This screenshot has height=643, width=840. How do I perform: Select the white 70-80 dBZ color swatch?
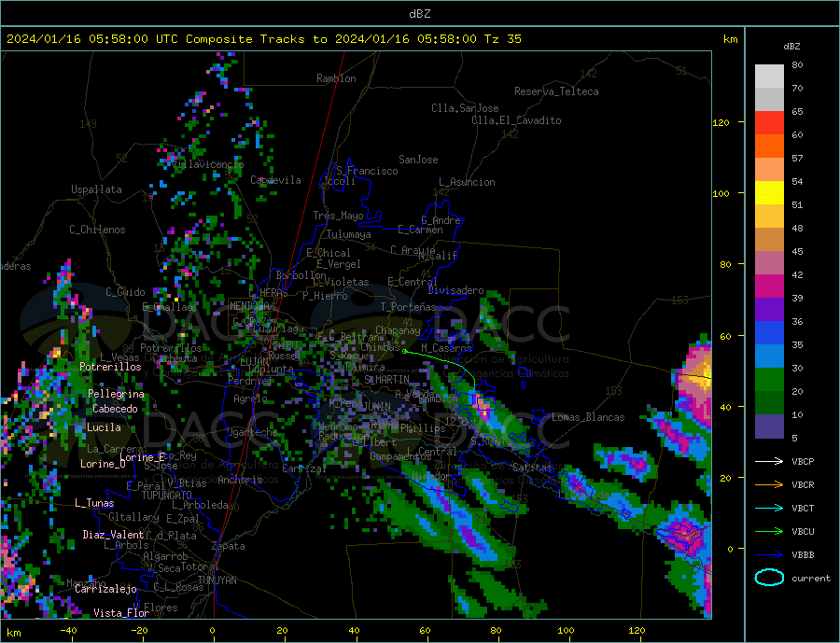pos(769,77)
